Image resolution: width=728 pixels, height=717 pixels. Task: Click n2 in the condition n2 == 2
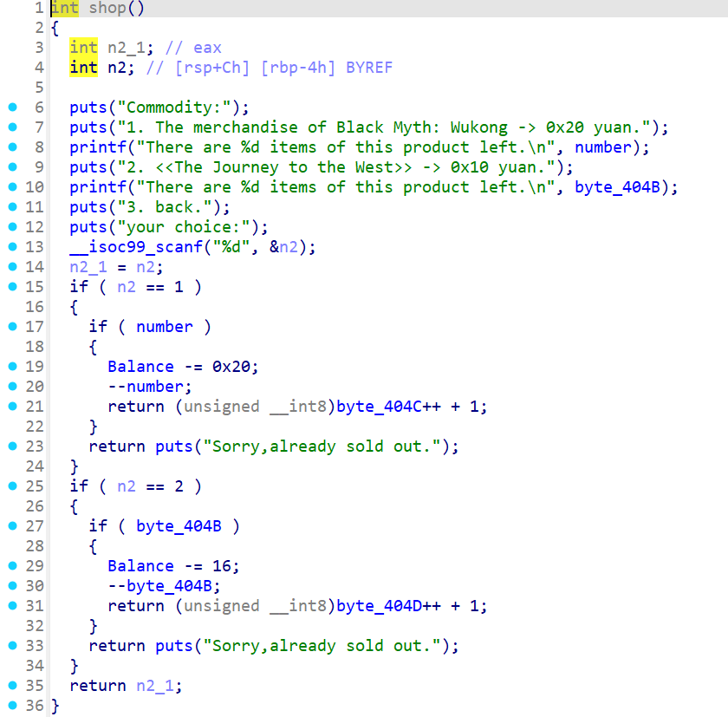click(127, 486)
